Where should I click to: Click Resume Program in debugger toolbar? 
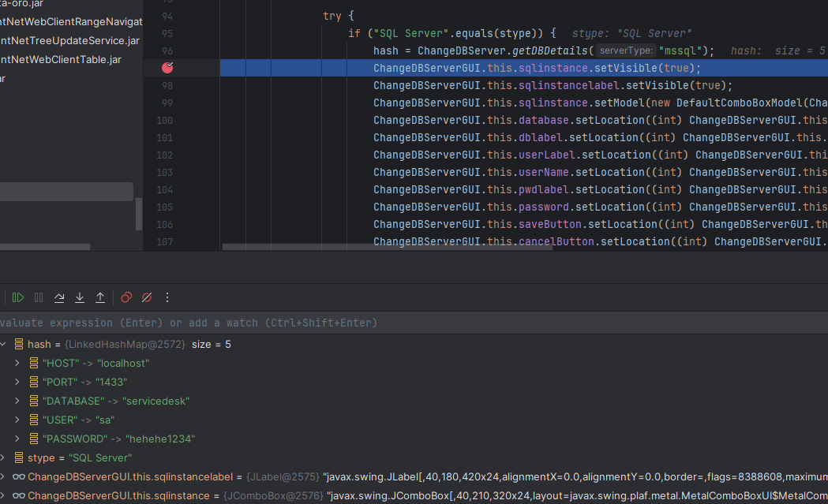tap(17, 297)
